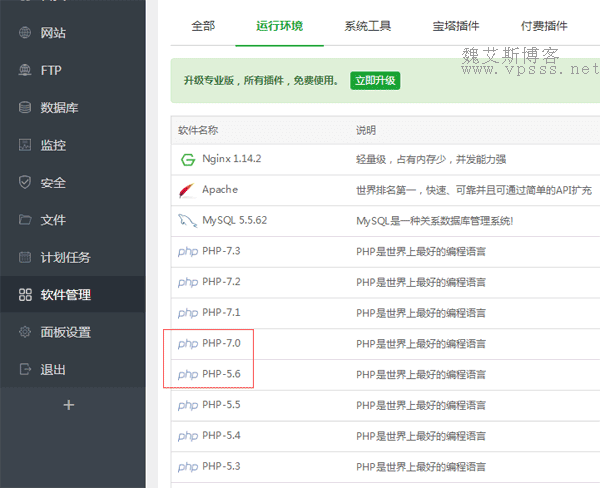Switch to the 全部 tab
600x488 pixels.
(x=203, y=26)
